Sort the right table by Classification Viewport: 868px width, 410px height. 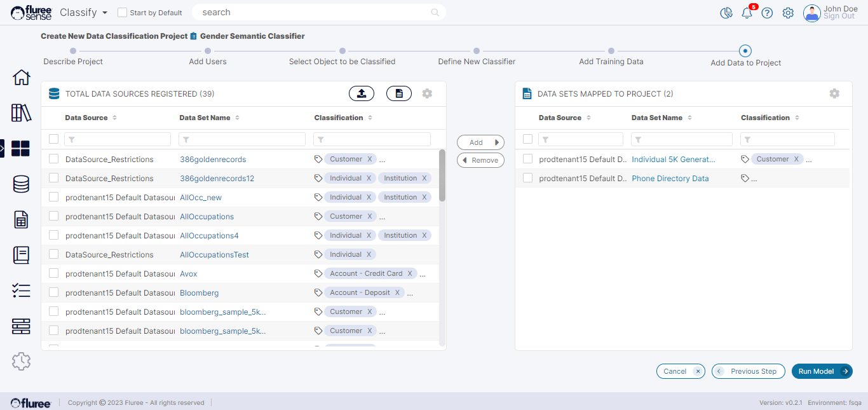(x=796, y=118)
